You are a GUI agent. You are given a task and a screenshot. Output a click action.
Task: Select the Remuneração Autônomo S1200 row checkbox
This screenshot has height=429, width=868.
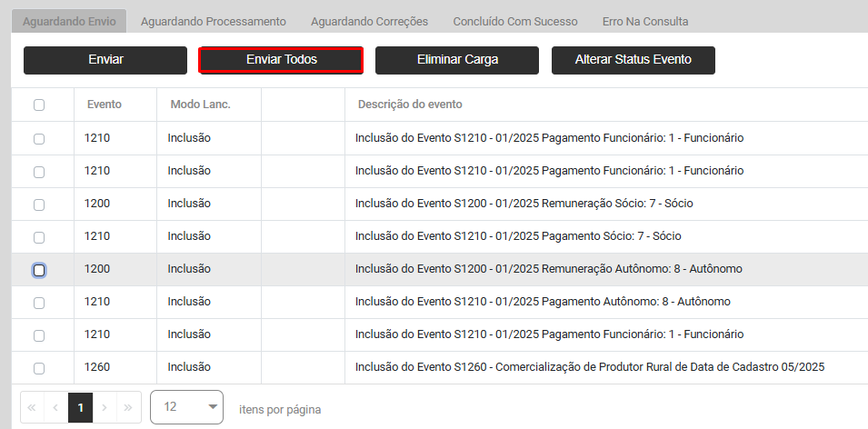[39, 270]
